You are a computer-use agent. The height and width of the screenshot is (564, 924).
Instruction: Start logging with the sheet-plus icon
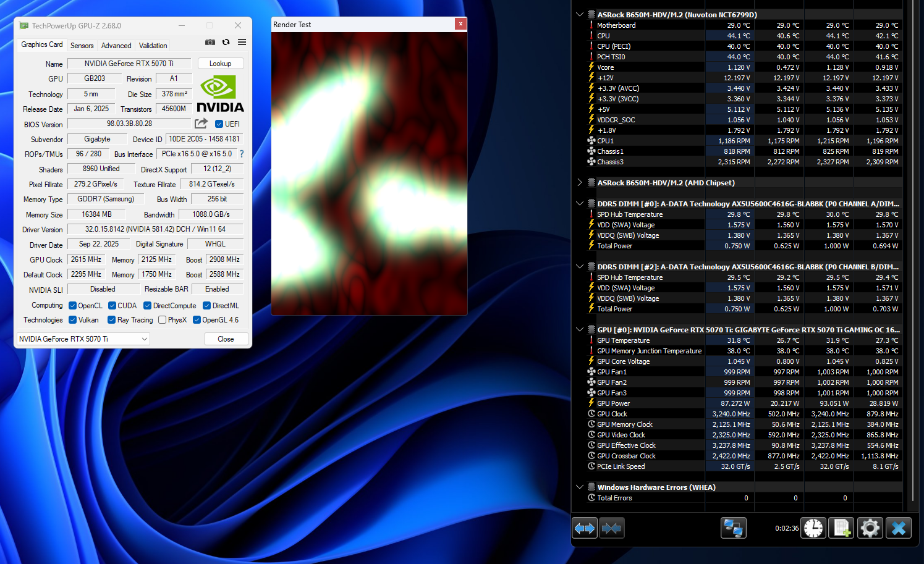[x=842, y=528]
